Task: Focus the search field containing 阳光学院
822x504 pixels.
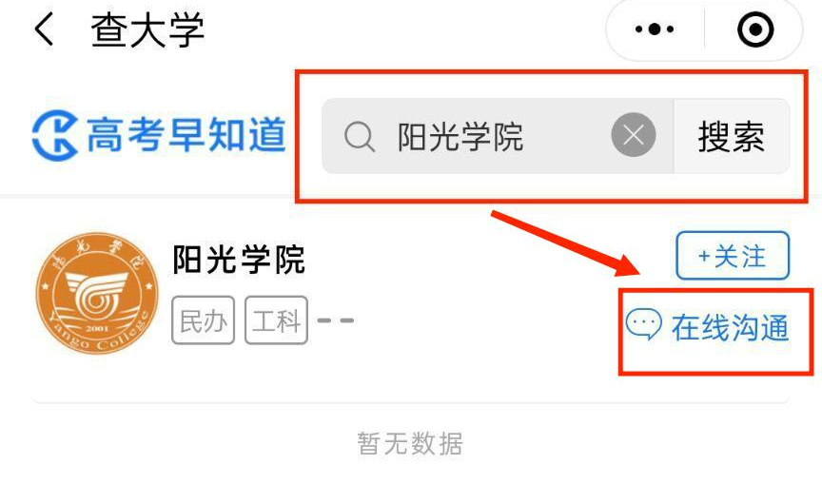Action: click(498, 136)
